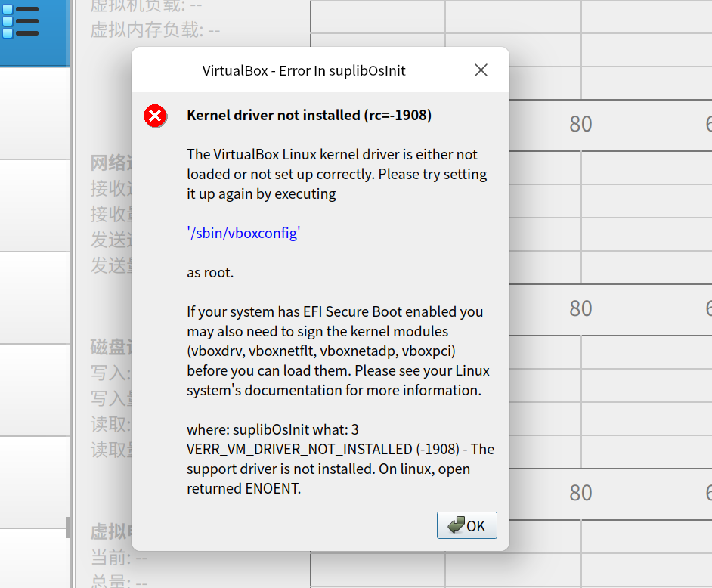Click '虚拟内存负载: --' in the background window
Screen dimensions: 712x588
[155, 30]
